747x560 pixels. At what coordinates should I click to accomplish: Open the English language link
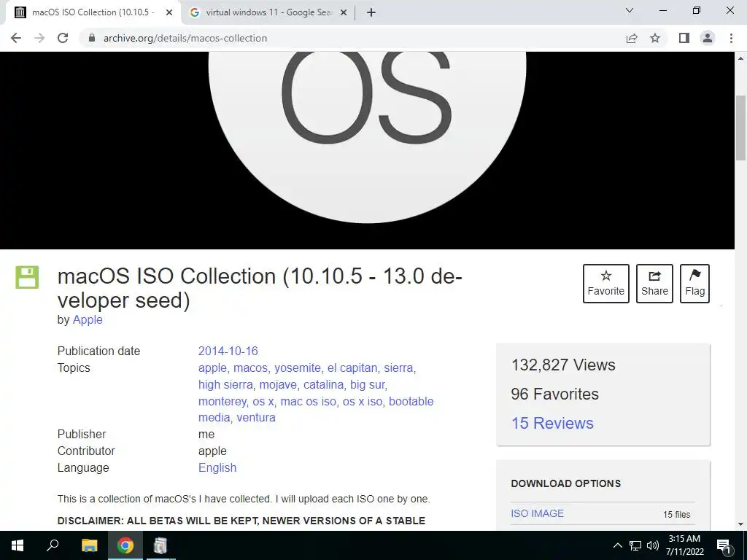(217, 467)
